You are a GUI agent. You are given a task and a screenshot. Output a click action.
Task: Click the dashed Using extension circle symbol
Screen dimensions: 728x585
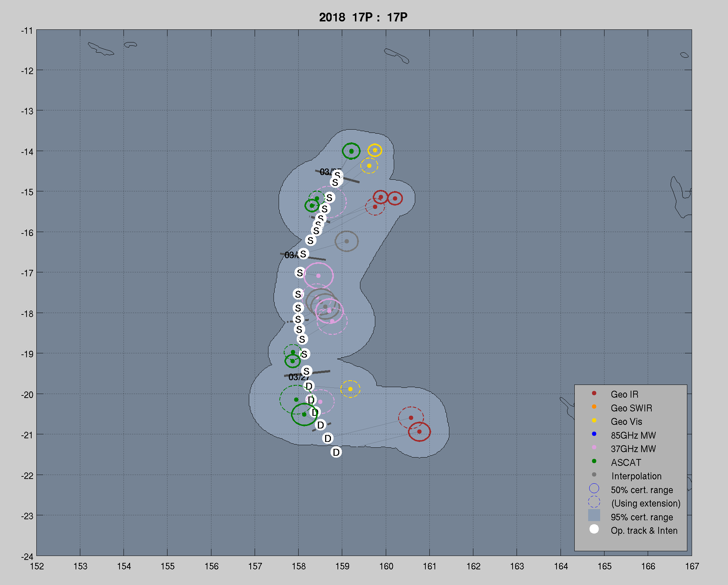594,502
